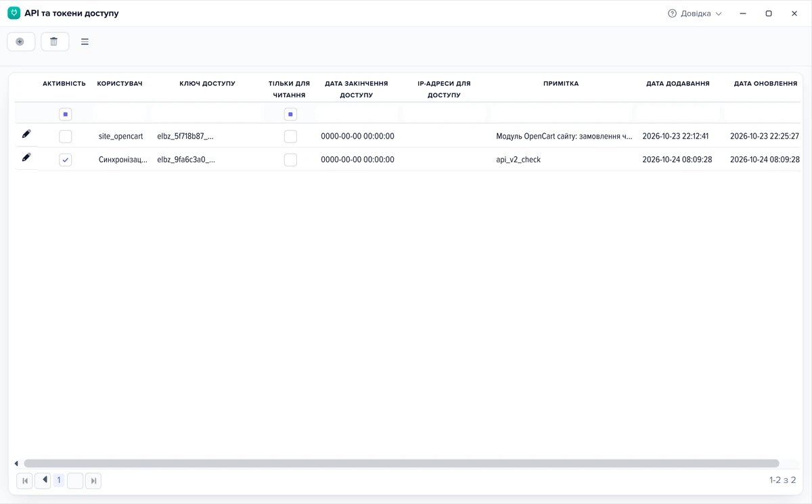The image size is (812, 504).
Task: Click expiry date 0000-00-00 in site_opencart row
Action: tap(357, 136)
